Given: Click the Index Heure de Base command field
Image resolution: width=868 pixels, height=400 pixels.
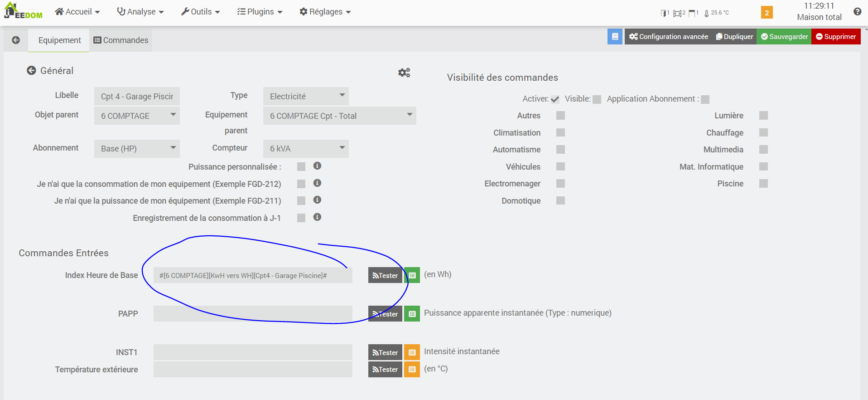Looking at the screenshot, I should [253, 275].
